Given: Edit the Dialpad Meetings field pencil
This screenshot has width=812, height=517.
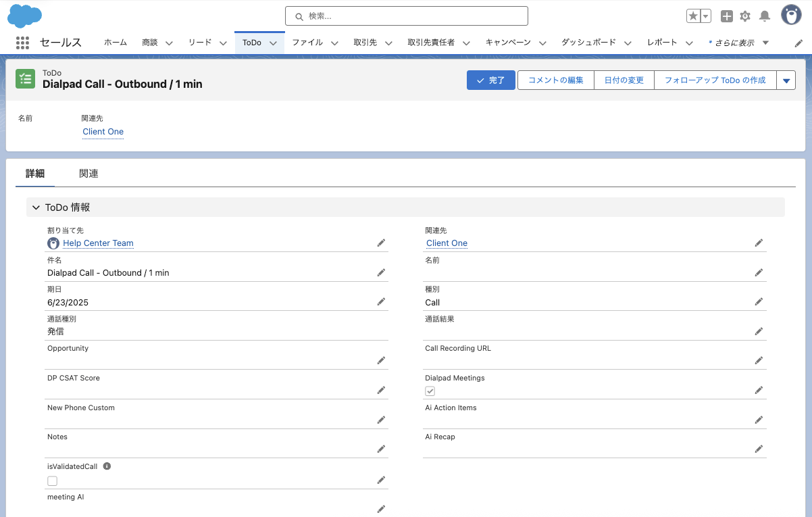Looking at the screenshot, I should click(759, 390).
